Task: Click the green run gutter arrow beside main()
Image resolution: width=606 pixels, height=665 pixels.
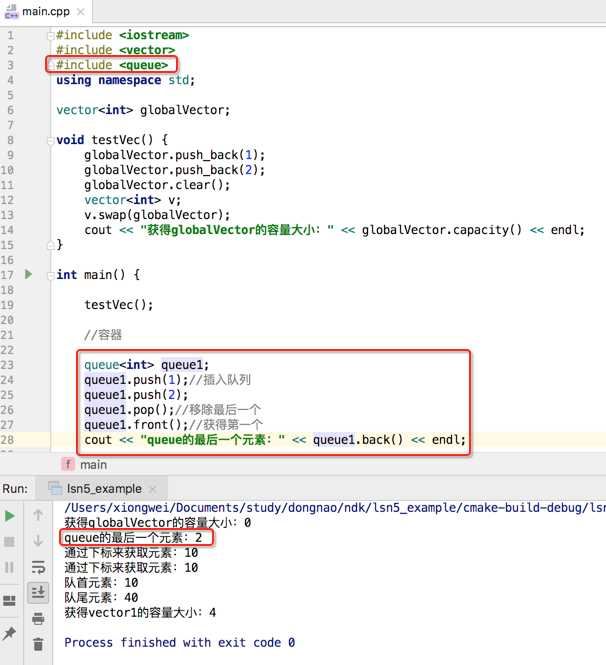Action: [x=28, y=274]
